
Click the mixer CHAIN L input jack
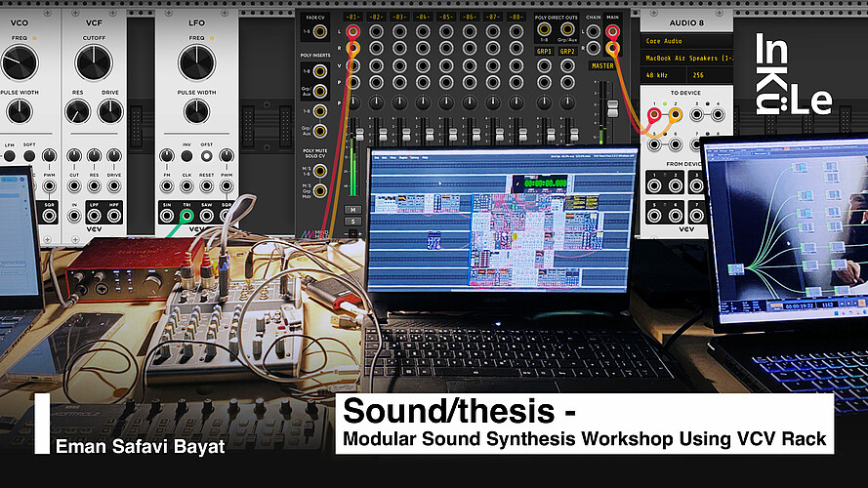593,31
